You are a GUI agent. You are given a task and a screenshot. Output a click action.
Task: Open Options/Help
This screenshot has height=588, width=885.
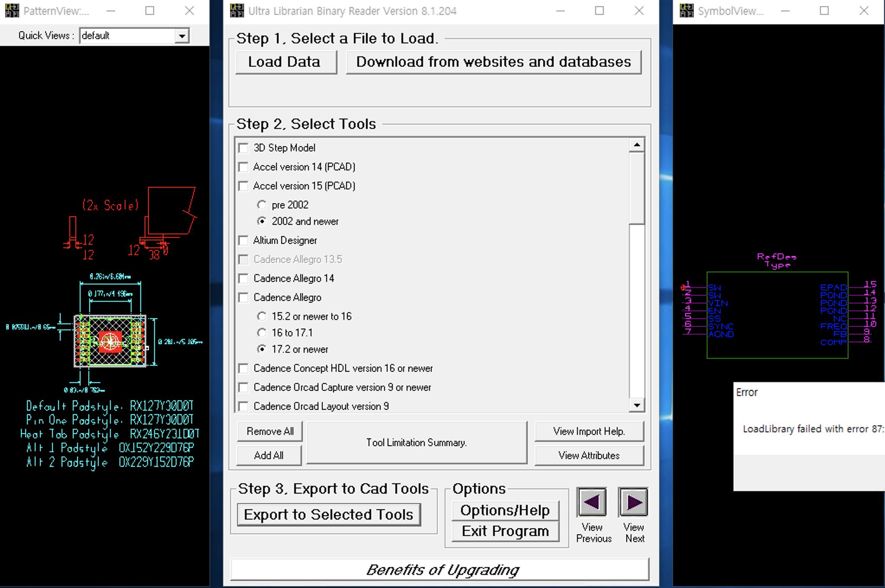tap(505, 511)
